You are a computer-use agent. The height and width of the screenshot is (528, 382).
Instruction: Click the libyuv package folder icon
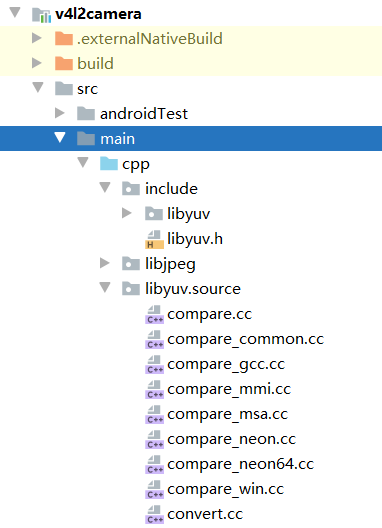pyautogui.click(x=154, y=213)
